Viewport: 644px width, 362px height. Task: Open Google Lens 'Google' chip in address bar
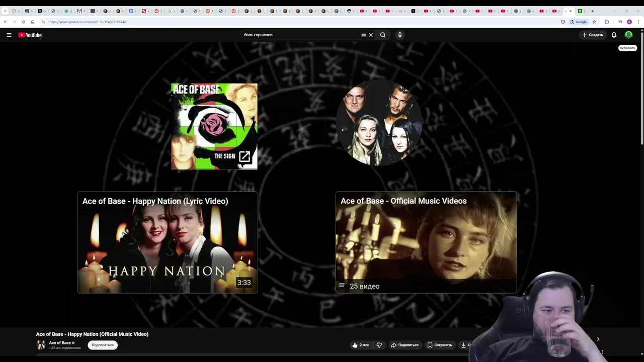578,22
